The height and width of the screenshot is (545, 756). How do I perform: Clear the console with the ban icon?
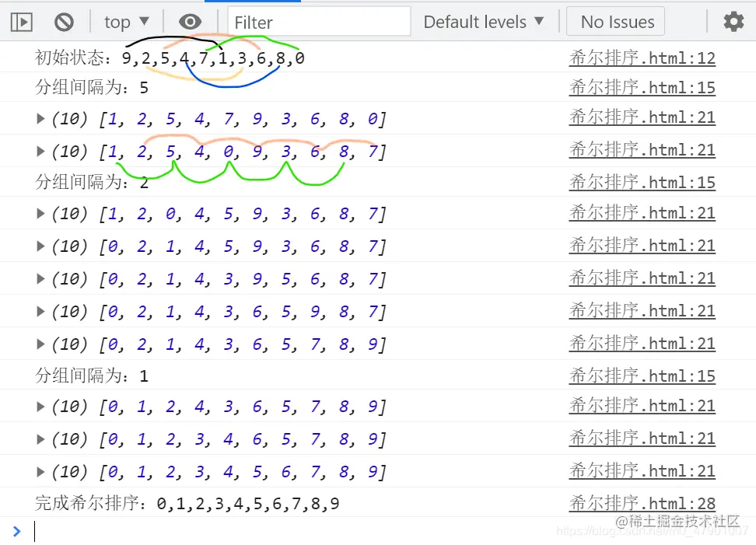coord(64,23)
